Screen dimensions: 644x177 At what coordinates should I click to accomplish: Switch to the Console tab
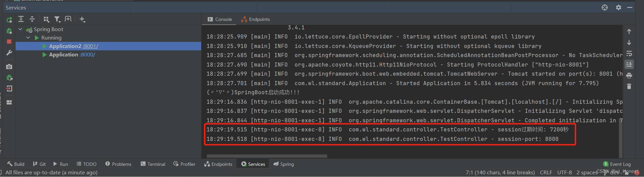pos(220,19)
